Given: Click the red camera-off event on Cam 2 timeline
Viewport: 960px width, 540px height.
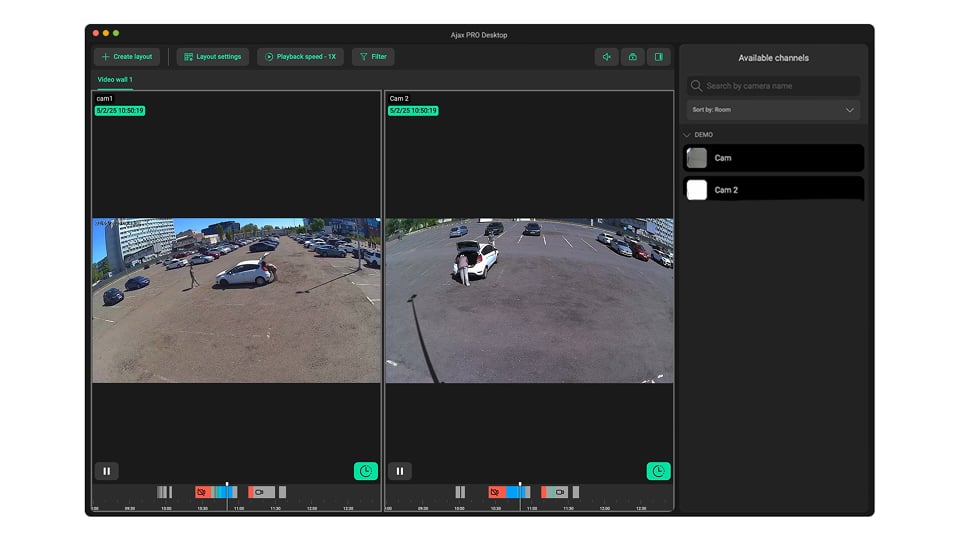Looking at the screenshot, I should 495,492.
